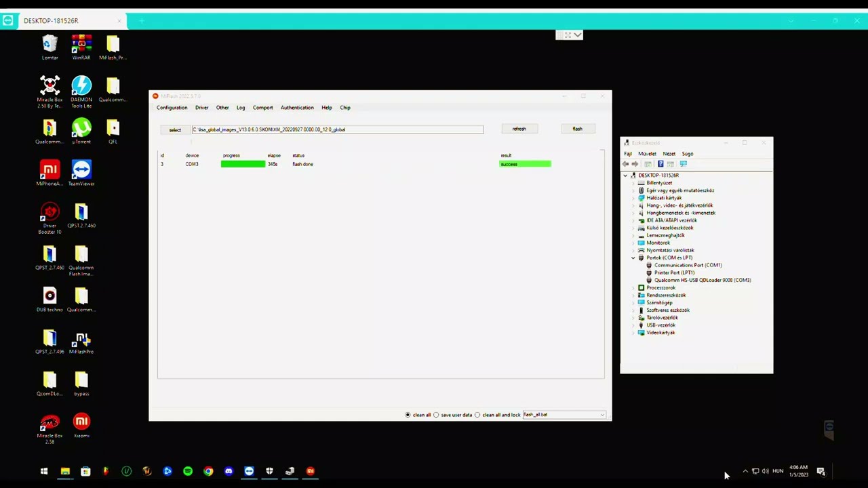This screenshot has width=868, height=488.
Task: Open the Xiaomi desktop icon
Action: tap(81, 426)
